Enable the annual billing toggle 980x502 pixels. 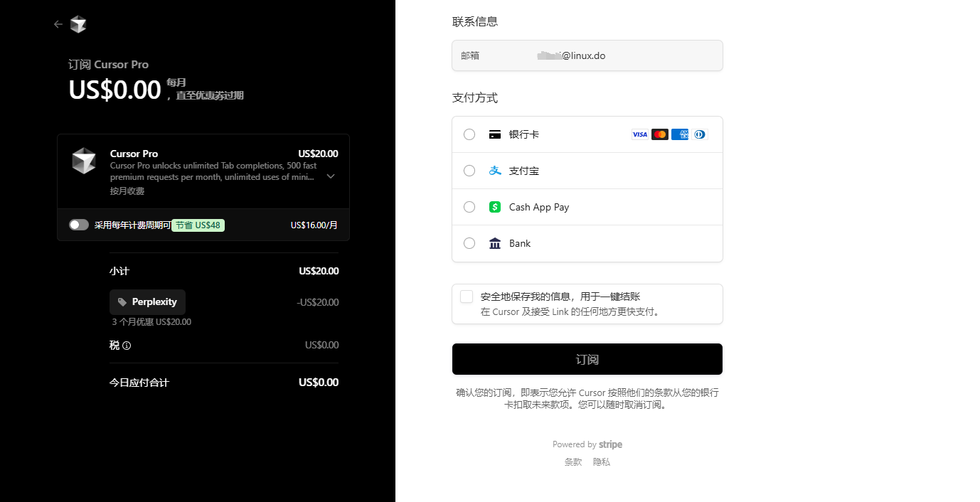click(x=79, y=225)
